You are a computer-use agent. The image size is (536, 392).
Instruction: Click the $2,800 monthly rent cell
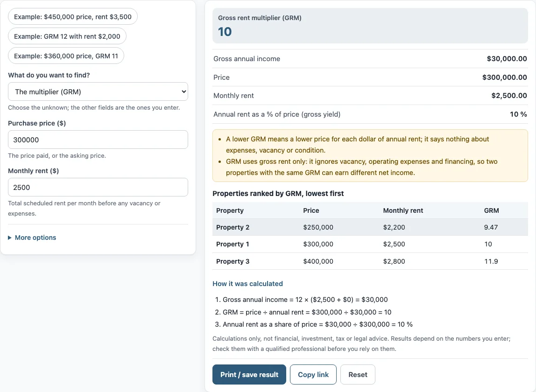[394, 261]
